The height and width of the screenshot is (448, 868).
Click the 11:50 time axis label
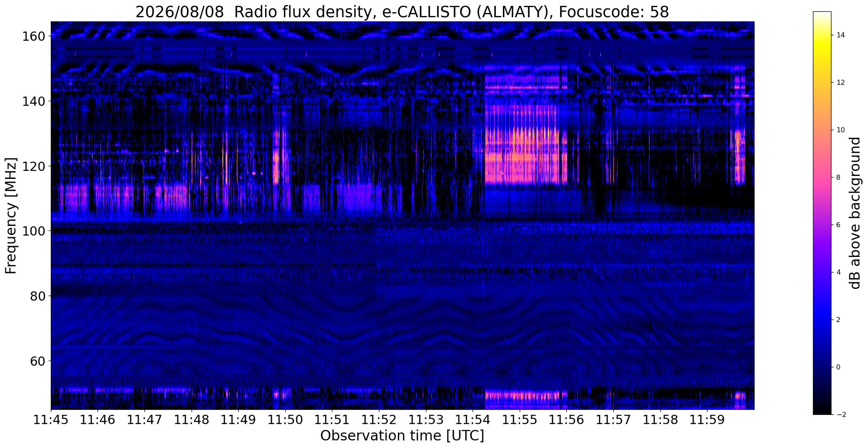point(285,420)
